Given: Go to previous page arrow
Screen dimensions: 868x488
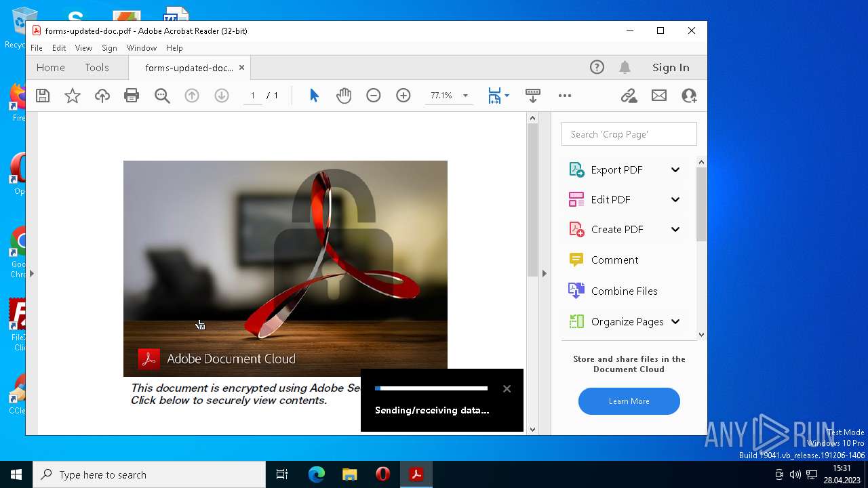Looking at the screenshot, I should tap(192, 96).
